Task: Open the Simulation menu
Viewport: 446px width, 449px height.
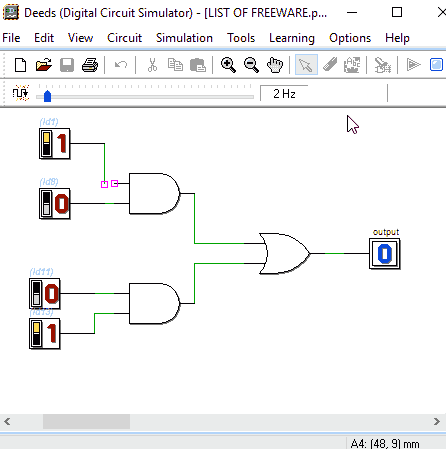Action: click(x=184, y=38)
